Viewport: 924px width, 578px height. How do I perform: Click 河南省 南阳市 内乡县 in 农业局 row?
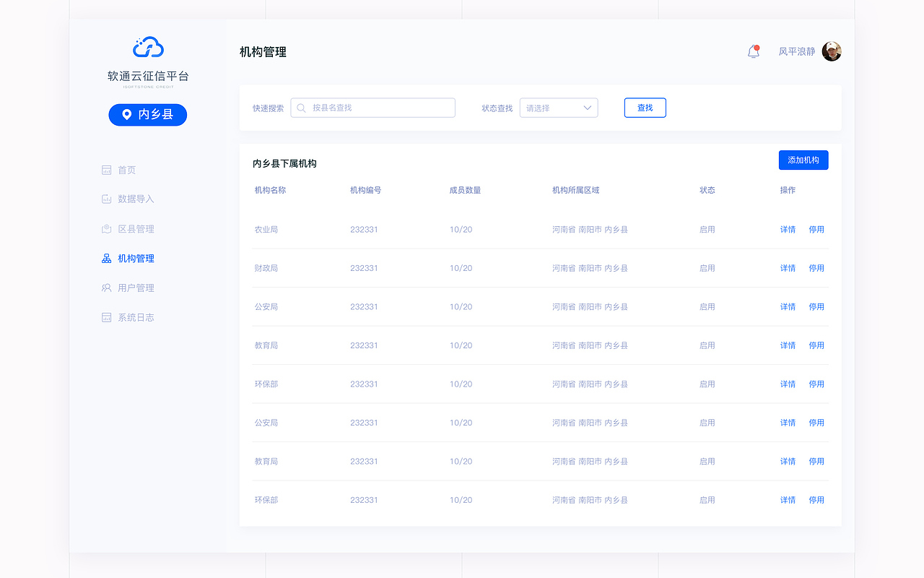point(590,229)
